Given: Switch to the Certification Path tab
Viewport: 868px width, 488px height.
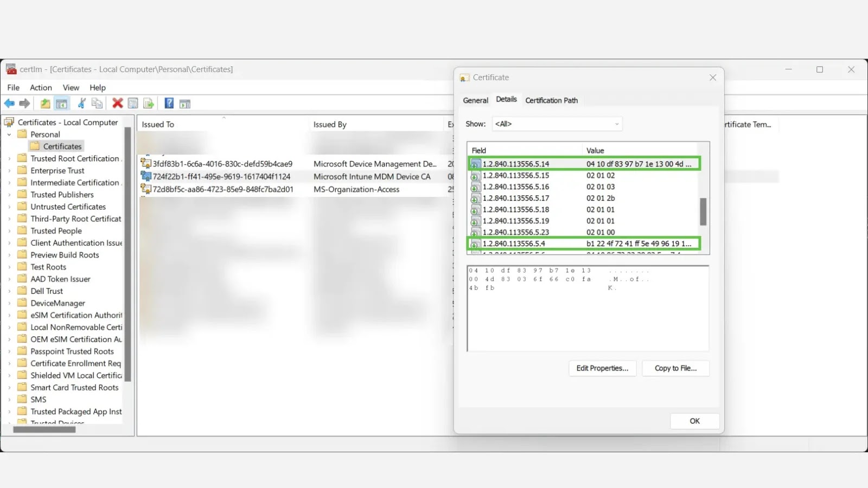Looking at the screenshot, I should pos(552,100).
